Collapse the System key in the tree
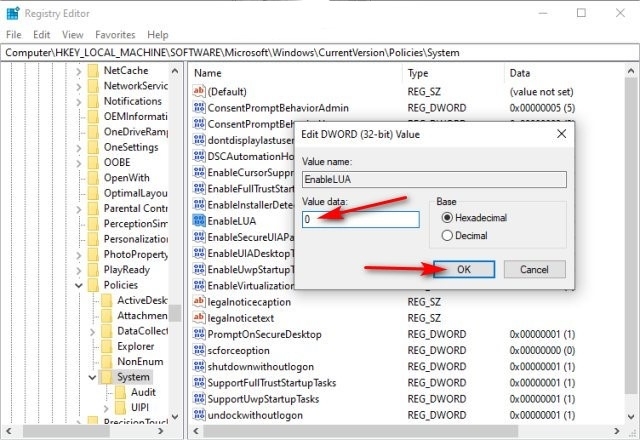 (x=93, y=377)
